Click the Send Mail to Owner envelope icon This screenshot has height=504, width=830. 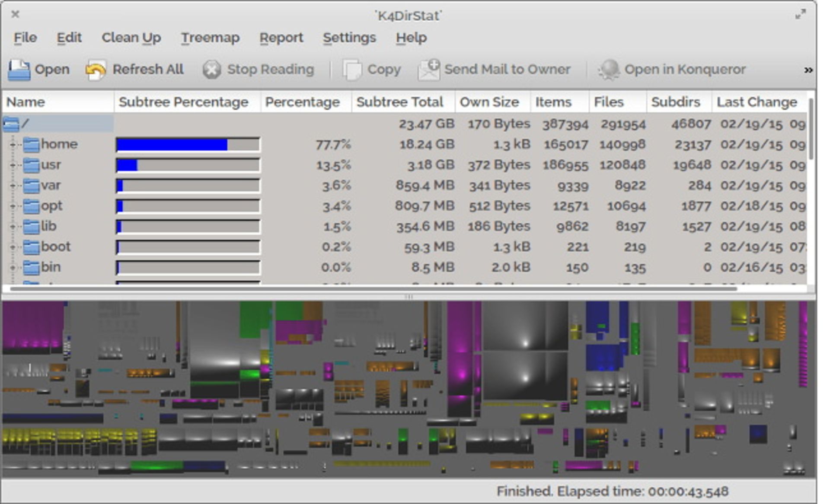pyautogui.click(x=428, y=70)
